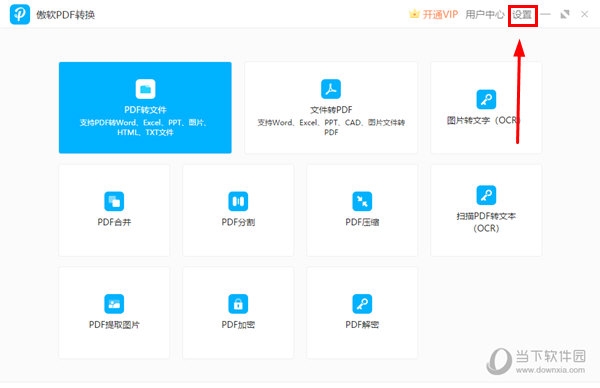Select the PDF合并 label text

click(x=114, y=222)
